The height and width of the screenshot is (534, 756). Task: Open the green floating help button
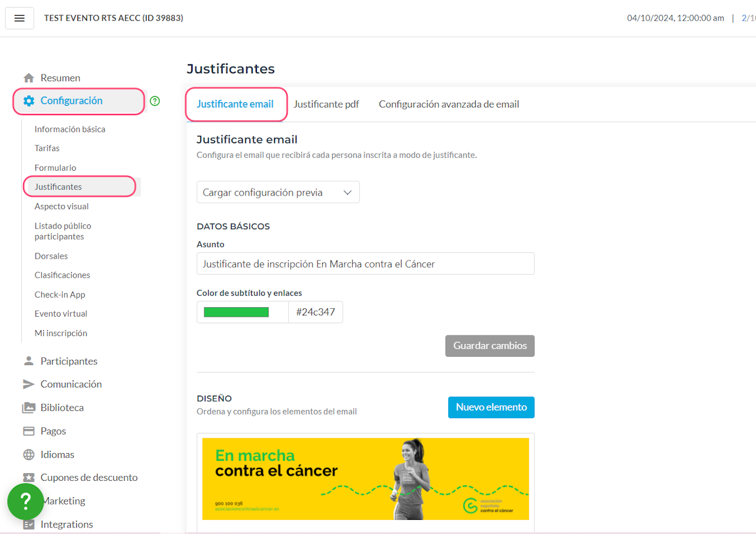point(25,502)
